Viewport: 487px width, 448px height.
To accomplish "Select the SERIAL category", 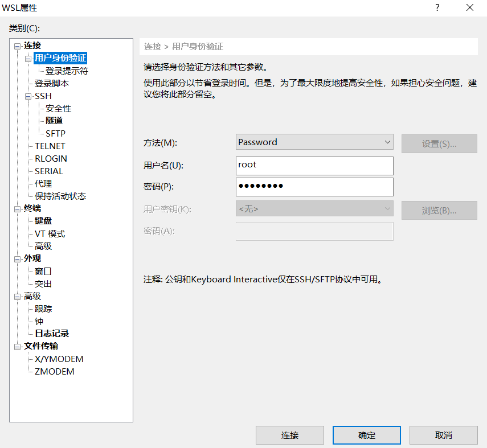I will (48, 171).
